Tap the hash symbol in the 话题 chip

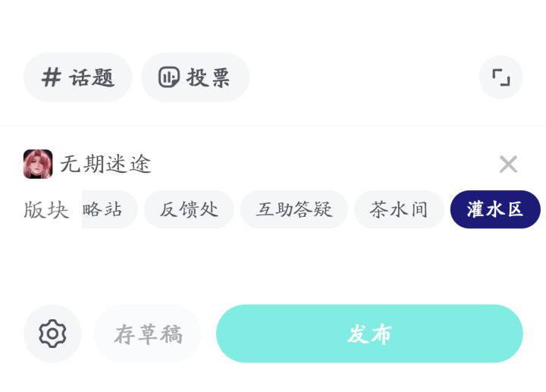point(52,77)
